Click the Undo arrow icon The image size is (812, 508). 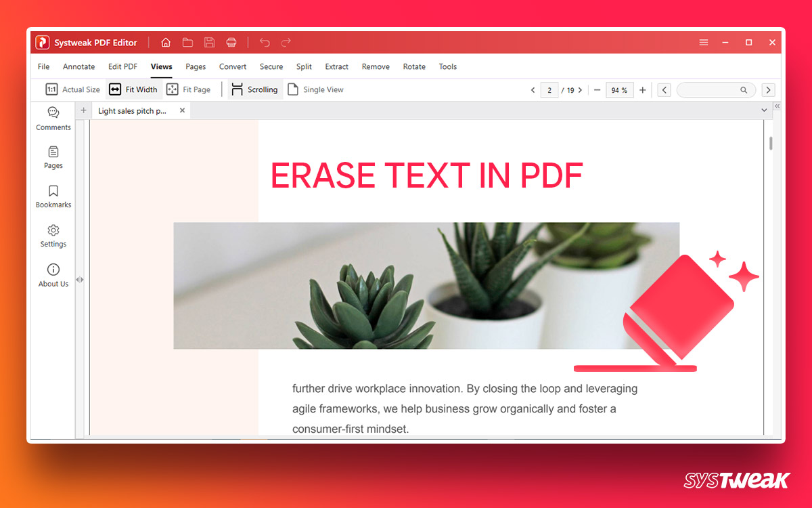coord(265,42)
